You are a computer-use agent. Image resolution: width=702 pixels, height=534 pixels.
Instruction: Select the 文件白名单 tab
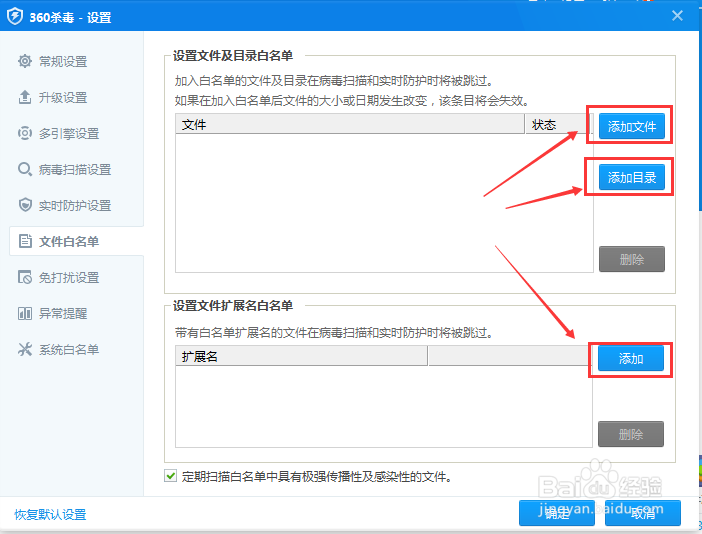[76, 241]
